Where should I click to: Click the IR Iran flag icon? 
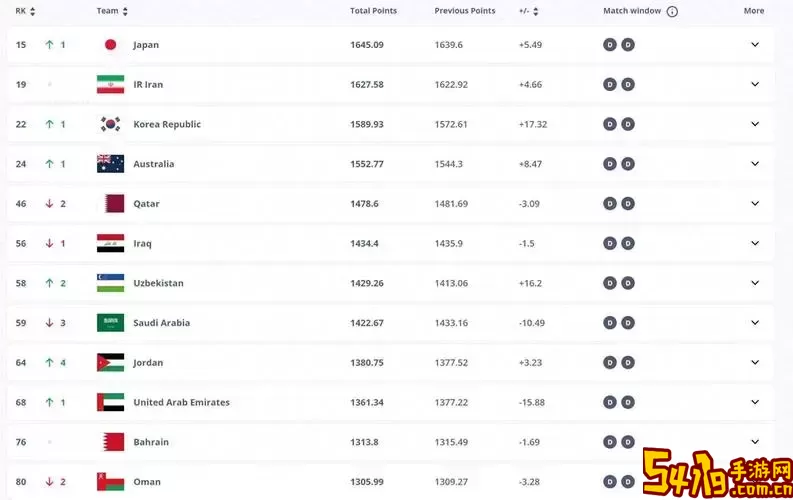tap(110, 84)
